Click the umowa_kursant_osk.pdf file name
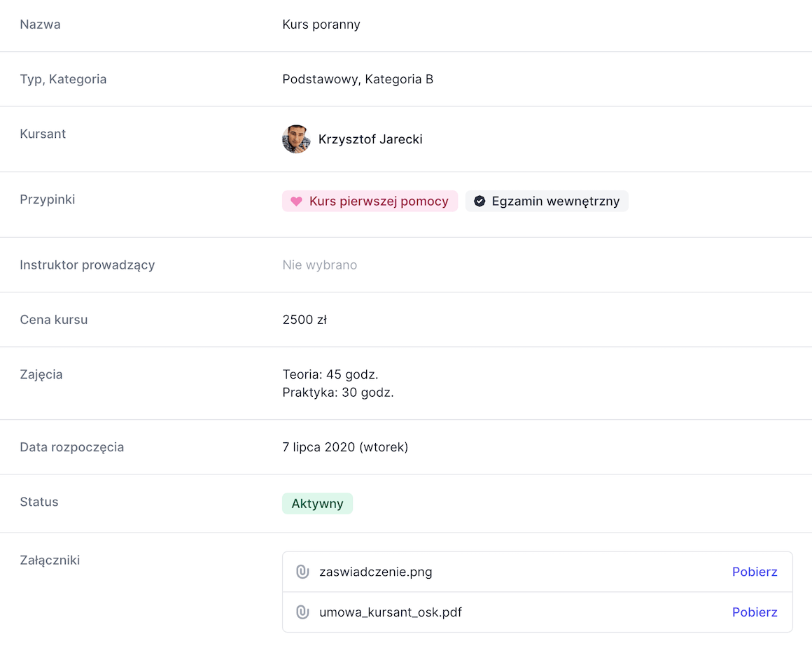812x648 pixels. (391, 612)
